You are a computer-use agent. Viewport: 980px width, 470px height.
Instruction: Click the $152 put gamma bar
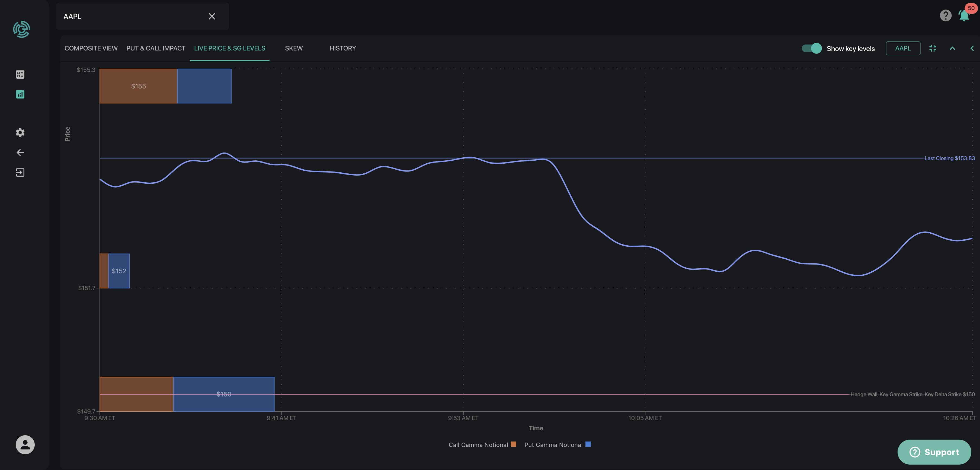119,271
